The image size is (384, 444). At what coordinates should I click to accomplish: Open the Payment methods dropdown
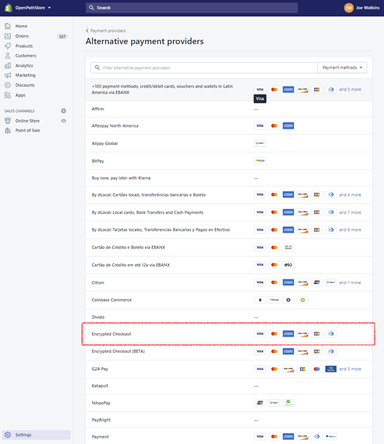pyautogui.click(x=342, y=68)
